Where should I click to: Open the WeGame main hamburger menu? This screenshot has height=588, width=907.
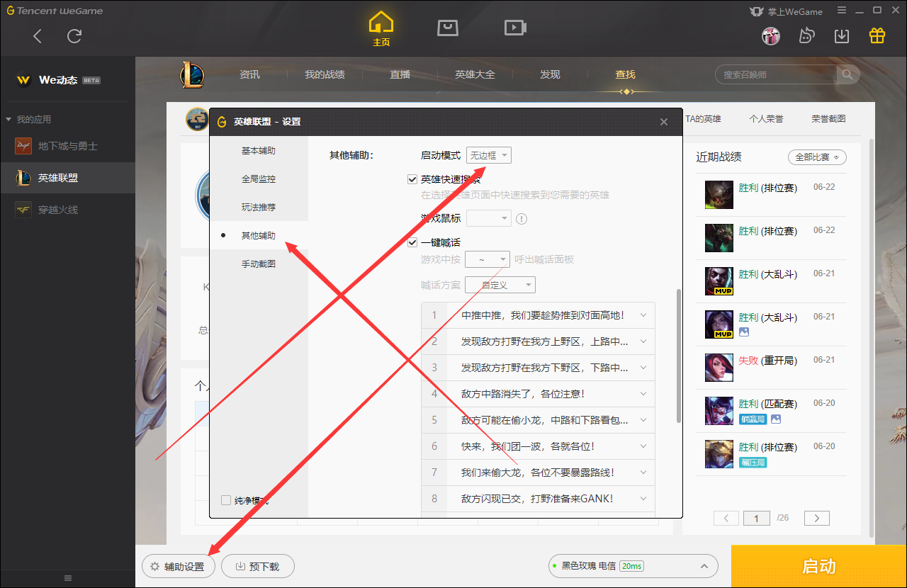click(841, 11)
